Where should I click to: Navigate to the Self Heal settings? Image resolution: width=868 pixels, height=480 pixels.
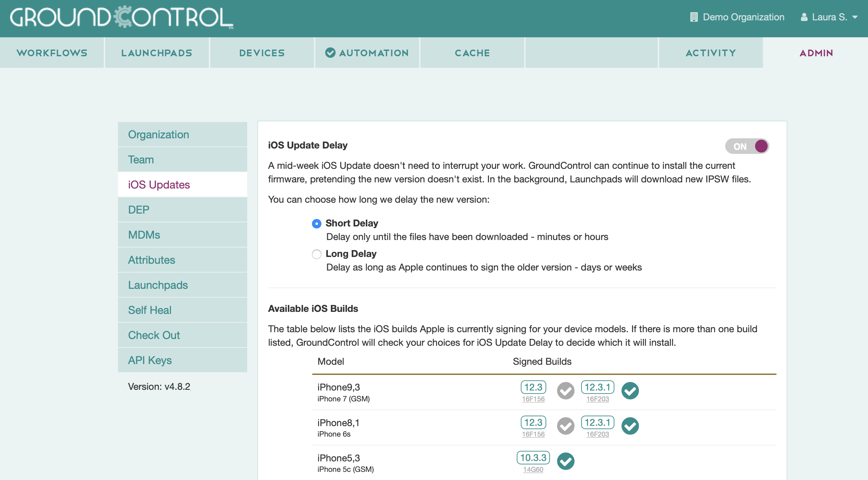pyautogui.click(x=149, y=310)
